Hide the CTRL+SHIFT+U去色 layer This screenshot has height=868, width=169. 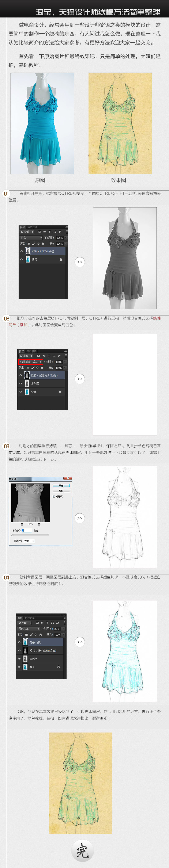(x=22, y=251)
